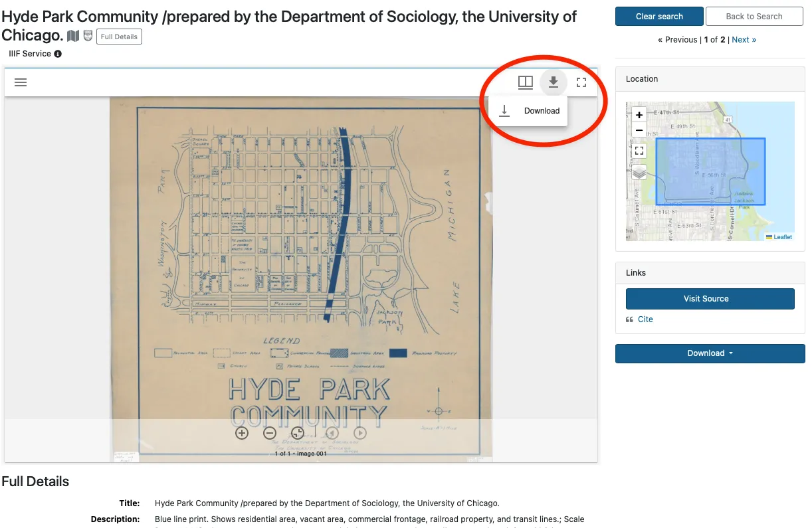The image size is (812, 528).
Task: Click the Clear search button
Action: point(659,17)
